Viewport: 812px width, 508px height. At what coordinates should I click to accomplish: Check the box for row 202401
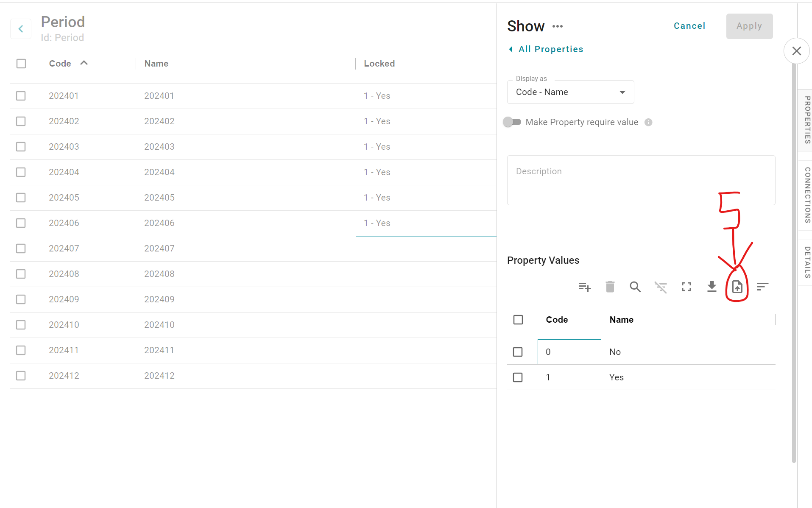tap(21, 96)
